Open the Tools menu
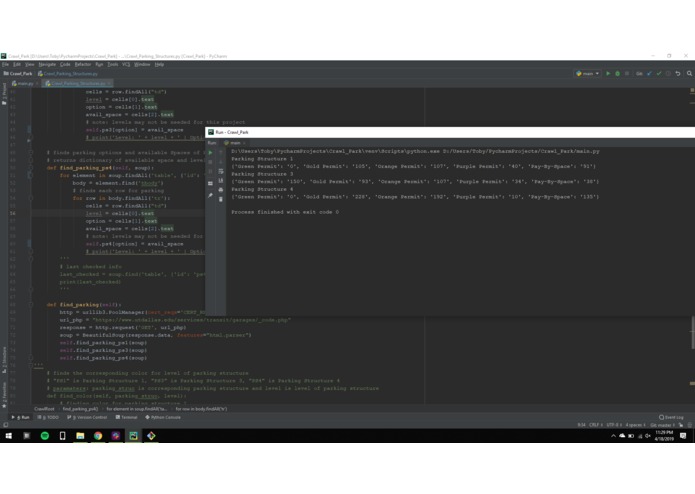The image size is (695, 494). point(113,65)
